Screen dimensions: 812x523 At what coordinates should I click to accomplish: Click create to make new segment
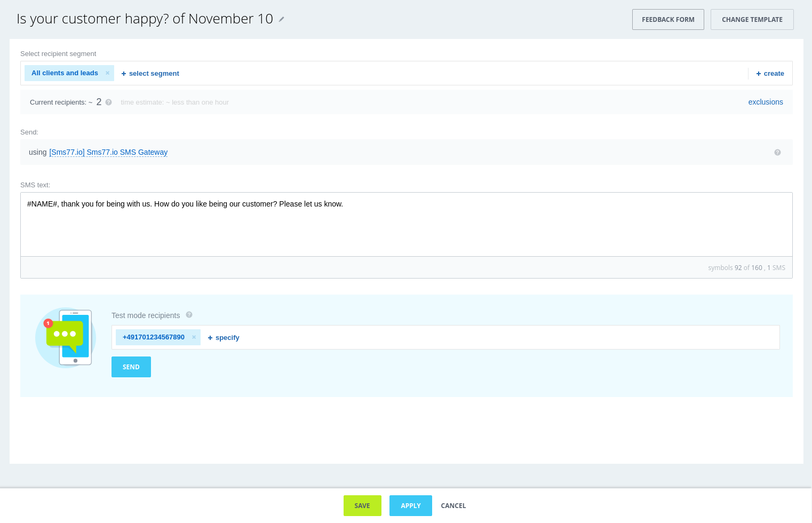[x=770, y=74]
